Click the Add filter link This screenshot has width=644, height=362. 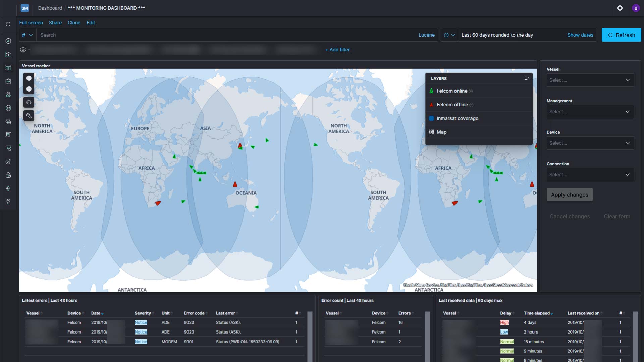[337, 50]
